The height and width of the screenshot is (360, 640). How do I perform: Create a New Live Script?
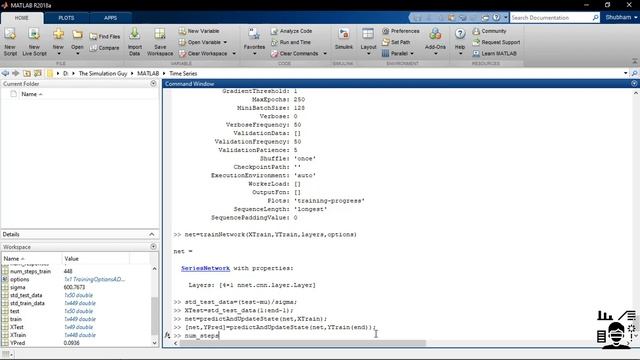[34, 42]
